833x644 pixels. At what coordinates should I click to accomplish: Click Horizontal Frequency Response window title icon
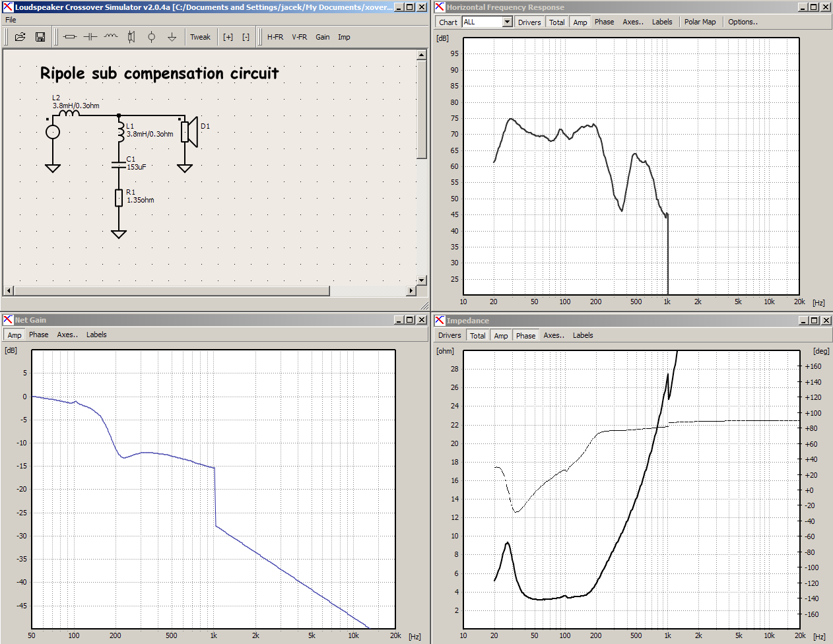[x=440, y=7]
